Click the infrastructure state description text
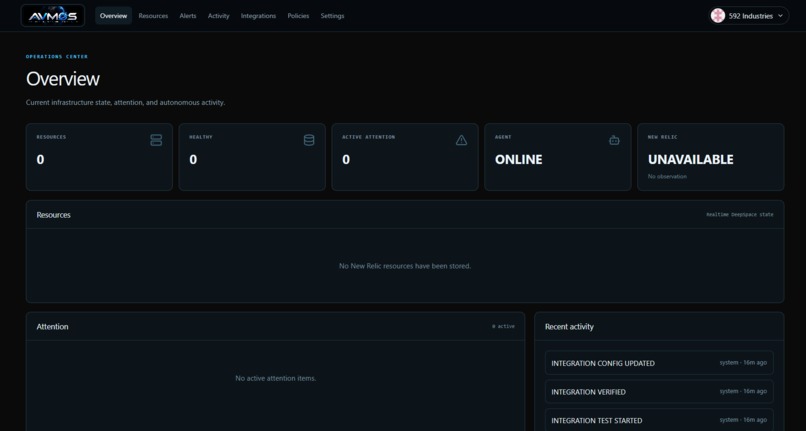 pos(125,102)
